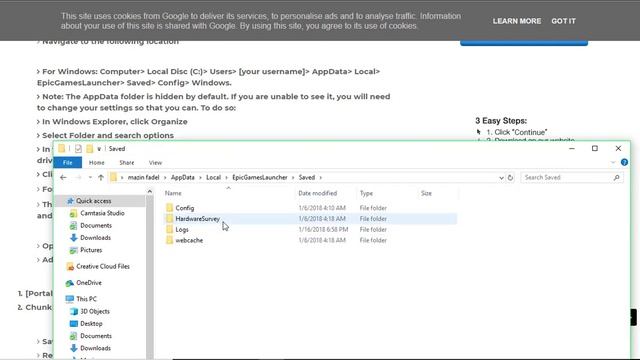Click AppData in address path
The height and width of the screenshot is (360, 640).
tap(182, 178)
